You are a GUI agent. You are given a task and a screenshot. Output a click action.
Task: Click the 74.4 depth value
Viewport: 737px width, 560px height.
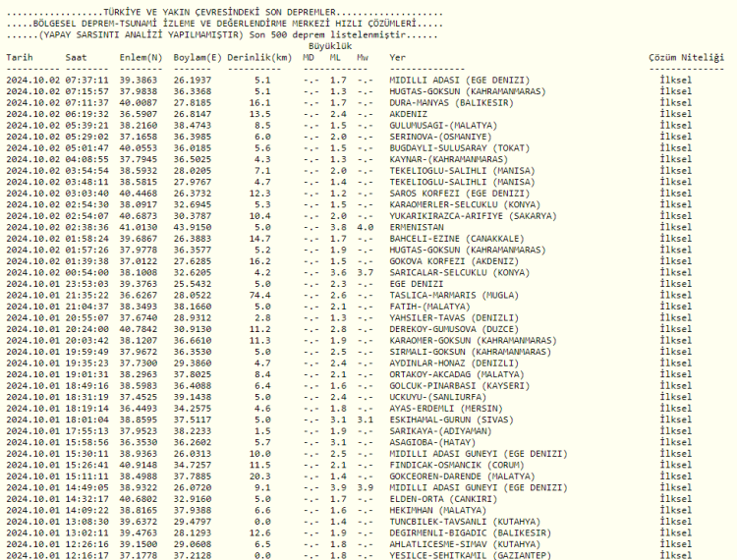[260, 294]
